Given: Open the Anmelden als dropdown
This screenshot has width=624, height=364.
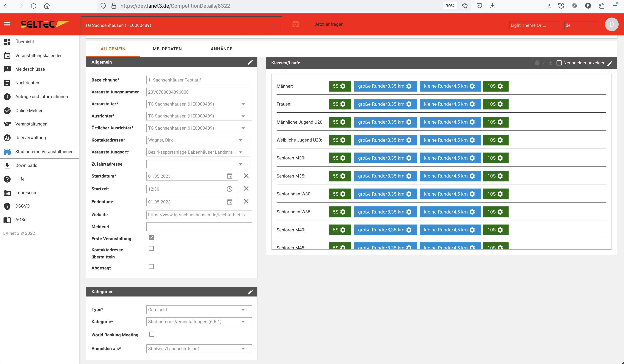Looking at the screenshot, I should point(199,349).
